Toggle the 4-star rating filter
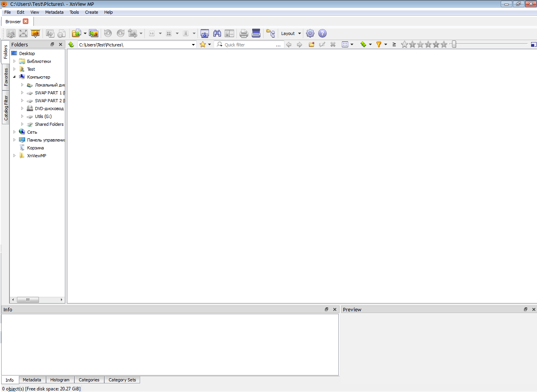 click(436, 44)
